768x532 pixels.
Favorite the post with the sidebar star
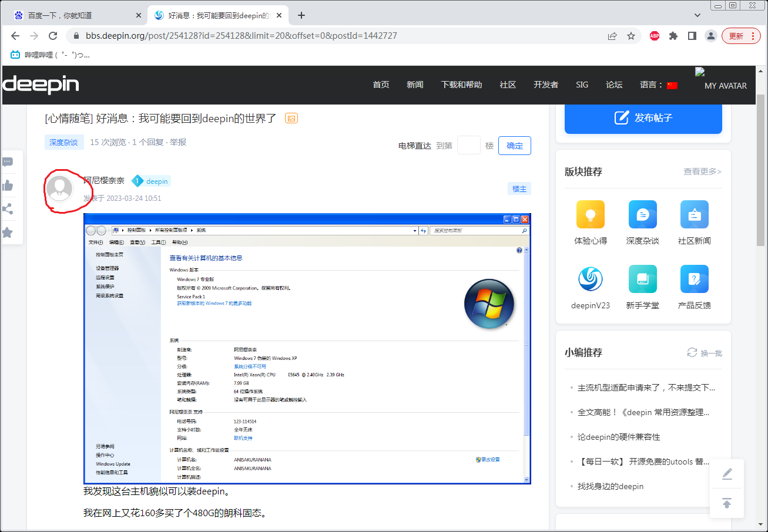[8, 233]
